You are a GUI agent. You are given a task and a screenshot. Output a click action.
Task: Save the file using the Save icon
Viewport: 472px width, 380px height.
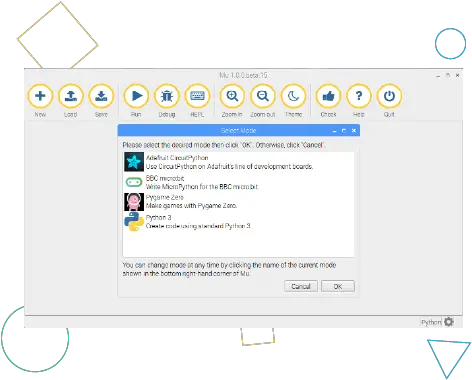(x=101, y=96)
